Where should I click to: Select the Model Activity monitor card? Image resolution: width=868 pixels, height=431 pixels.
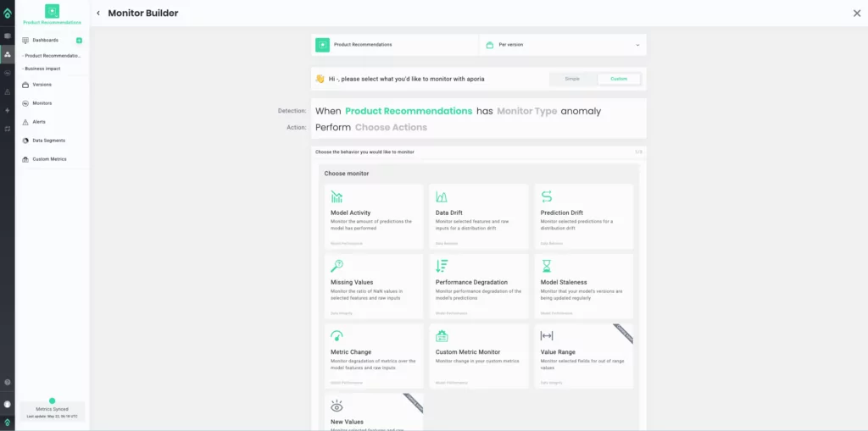(x=374, y=217)
